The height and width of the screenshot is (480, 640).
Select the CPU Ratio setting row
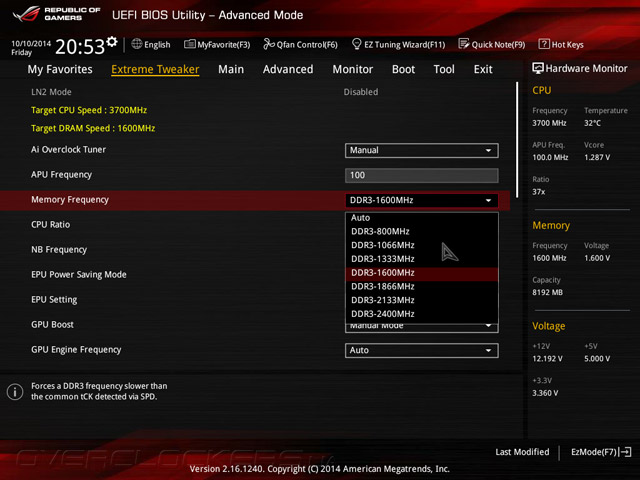pyautogui.click(x=51, y=224)
